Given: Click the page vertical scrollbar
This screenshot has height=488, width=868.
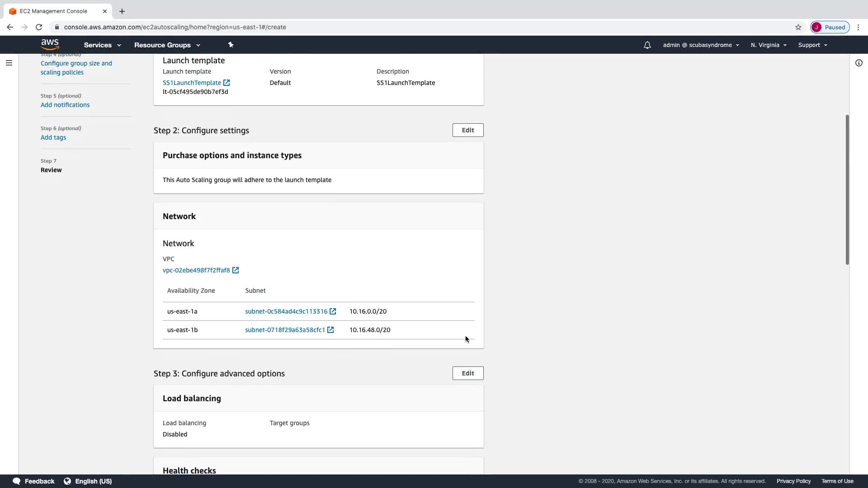Looking at the screenshot, I should point(847,190).
